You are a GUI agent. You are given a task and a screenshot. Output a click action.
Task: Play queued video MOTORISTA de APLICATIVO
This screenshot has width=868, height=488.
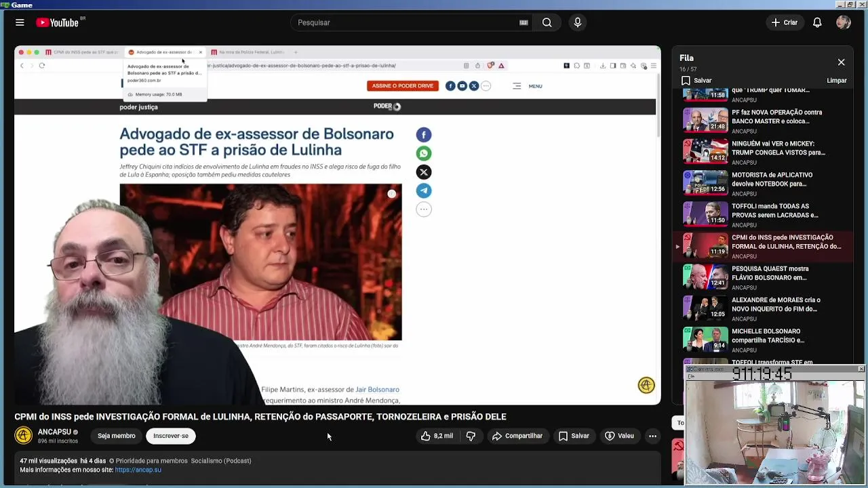coord(763,184)
